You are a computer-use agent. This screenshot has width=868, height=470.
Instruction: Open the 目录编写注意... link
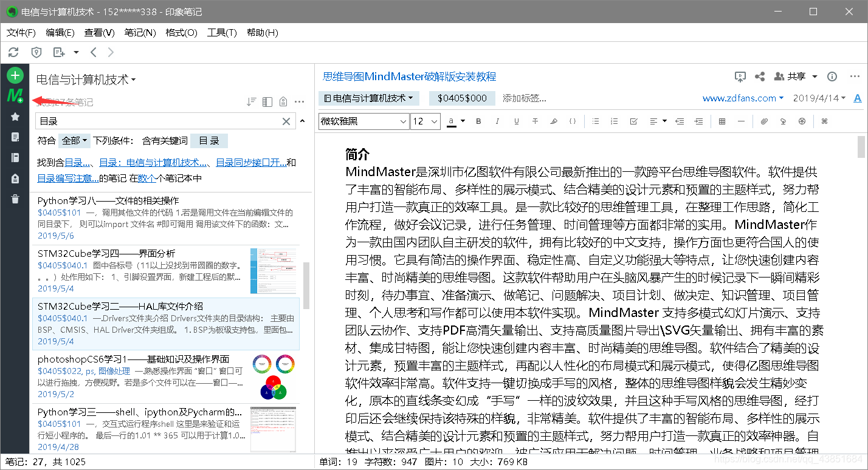[68, 178]
